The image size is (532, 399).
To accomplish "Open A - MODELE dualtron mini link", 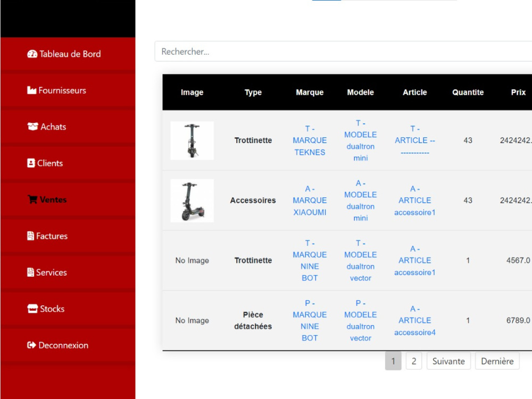I will click(x=360, y=201).
